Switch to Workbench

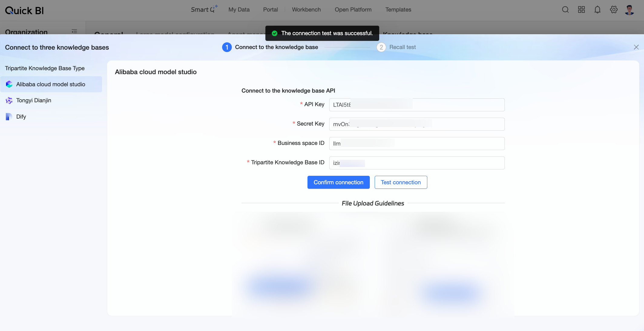click(306, 10)
